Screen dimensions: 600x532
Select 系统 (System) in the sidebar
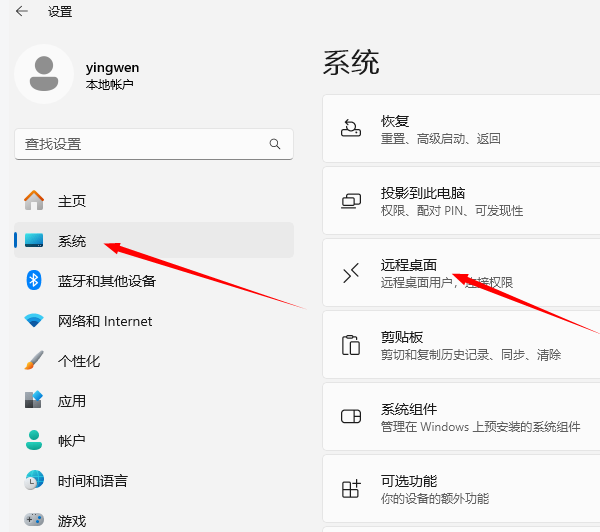[72, 241]
